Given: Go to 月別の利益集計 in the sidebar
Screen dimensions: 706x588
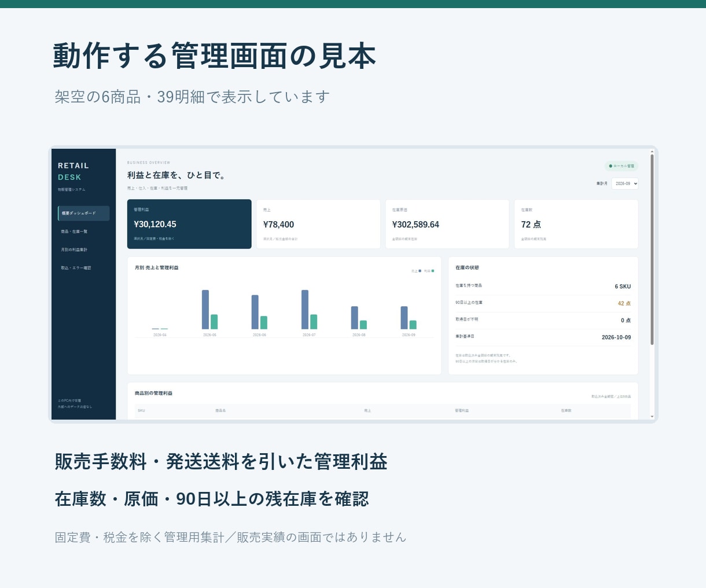Looking at the screenshot, I should [x=84, y=249].
